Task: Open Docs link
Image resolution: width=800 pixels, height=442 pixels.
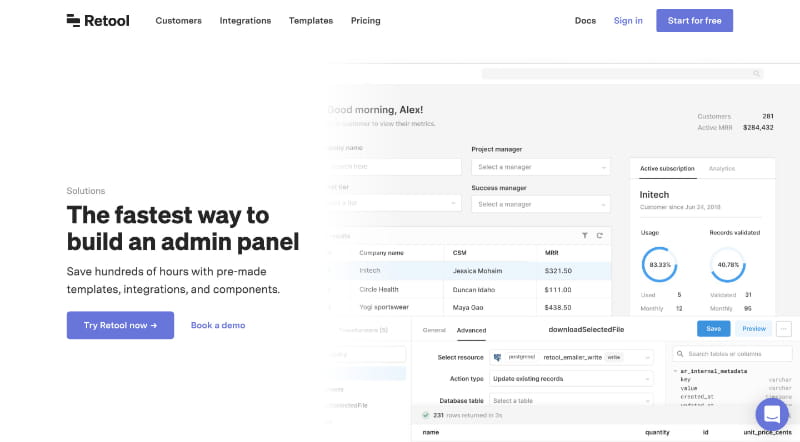Action: 585,20
